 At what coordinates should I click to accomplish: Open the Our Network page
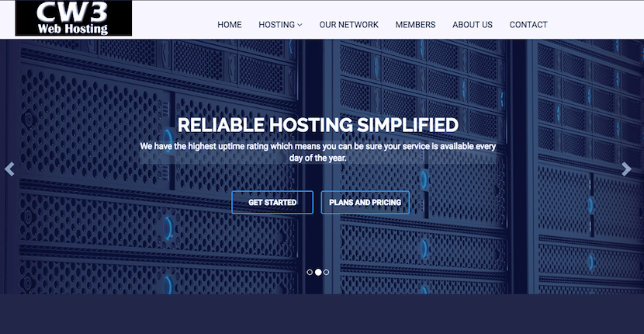pos(348,25)
